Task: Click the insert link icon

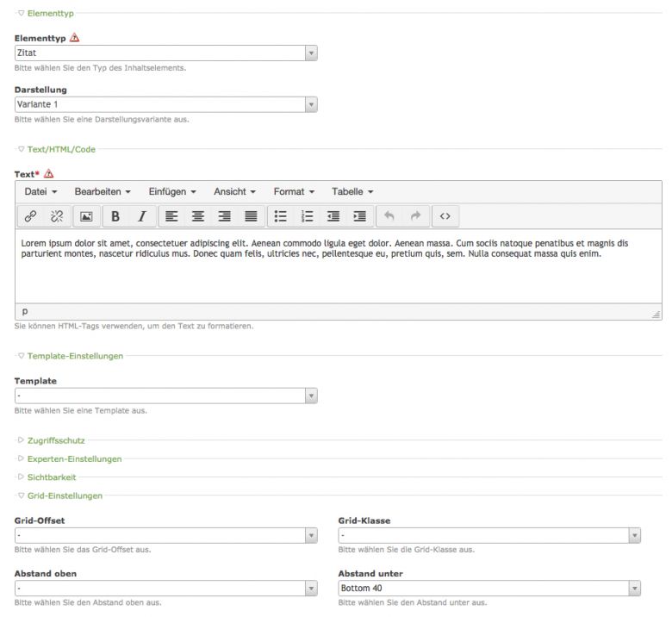Action: coord(31,216)
